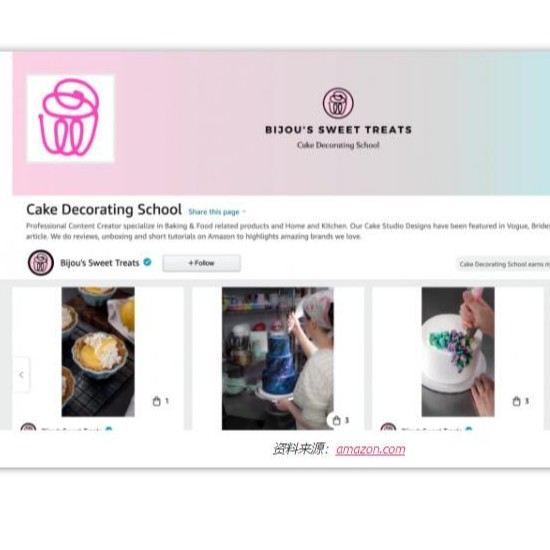Image resolution: width=550 pixels, height=550 pixels.
Task: Click the Cake Decorating School page heading
Action: (104, 209)
